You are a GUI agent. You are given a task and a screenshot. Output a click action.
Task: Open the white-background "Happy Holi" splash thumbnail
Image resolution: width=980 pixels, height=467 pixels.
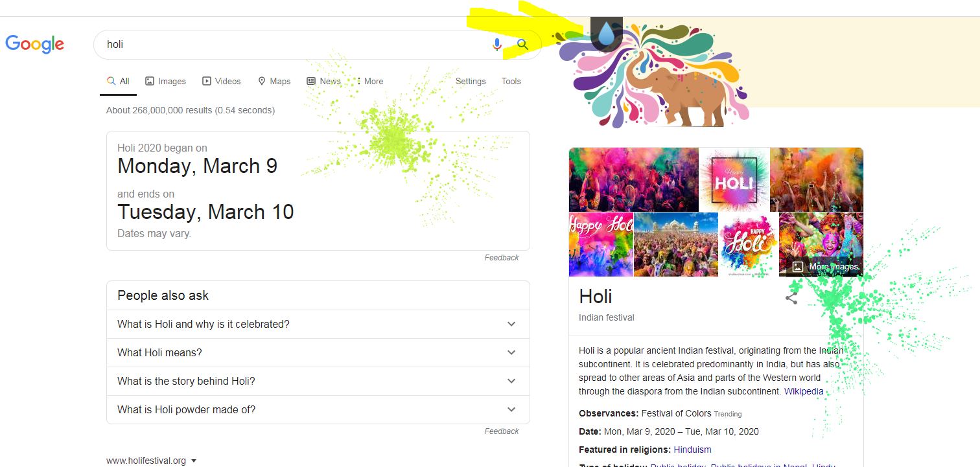click(x=749, y=245)
